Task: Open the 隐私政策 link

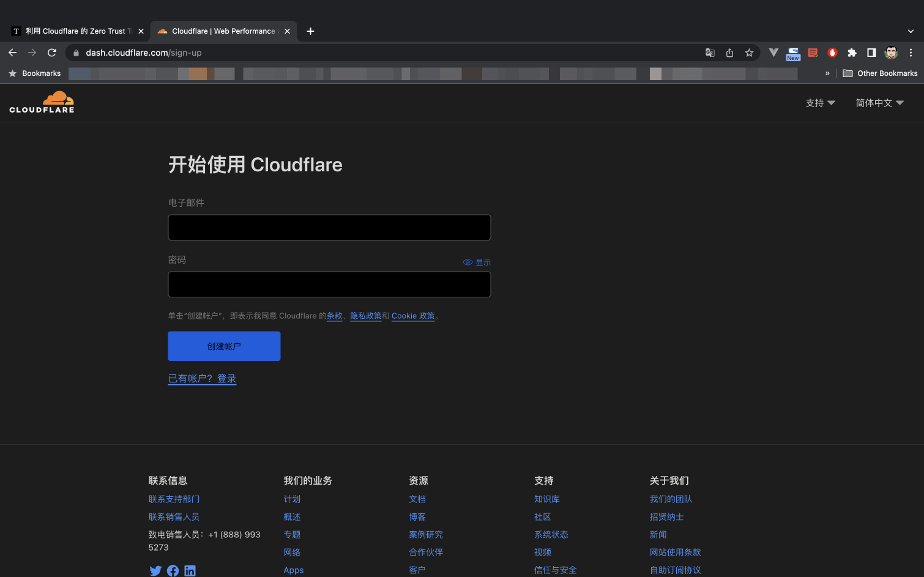Action: tap(366, 316)
